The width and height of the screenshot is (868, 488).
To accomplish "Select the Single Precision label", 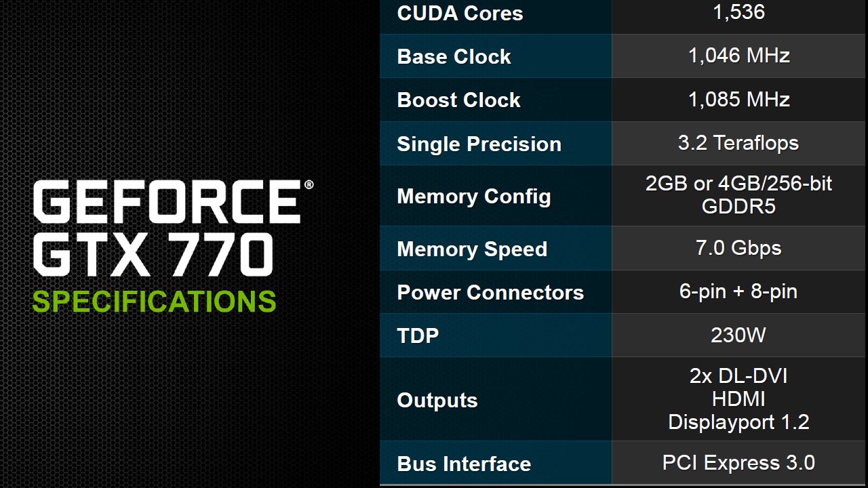I will coord(479,144).
